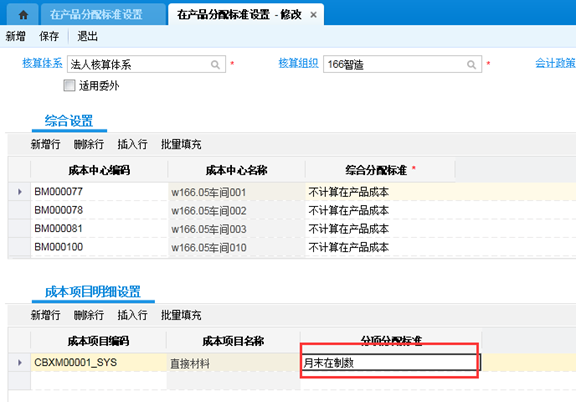Click 新增 in the top toolbar
Viewport: 576px width, 402px height.
(x=16, y=36)
